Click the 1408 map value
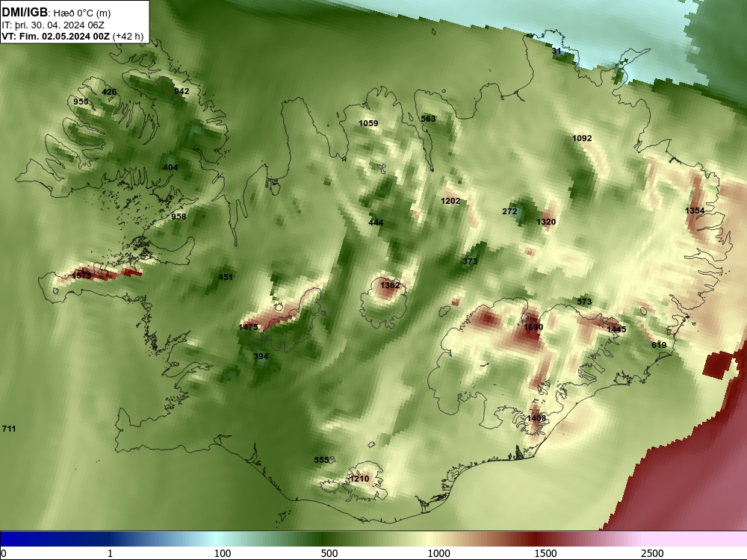Viewport: 747px width, 560px height. 536,418
